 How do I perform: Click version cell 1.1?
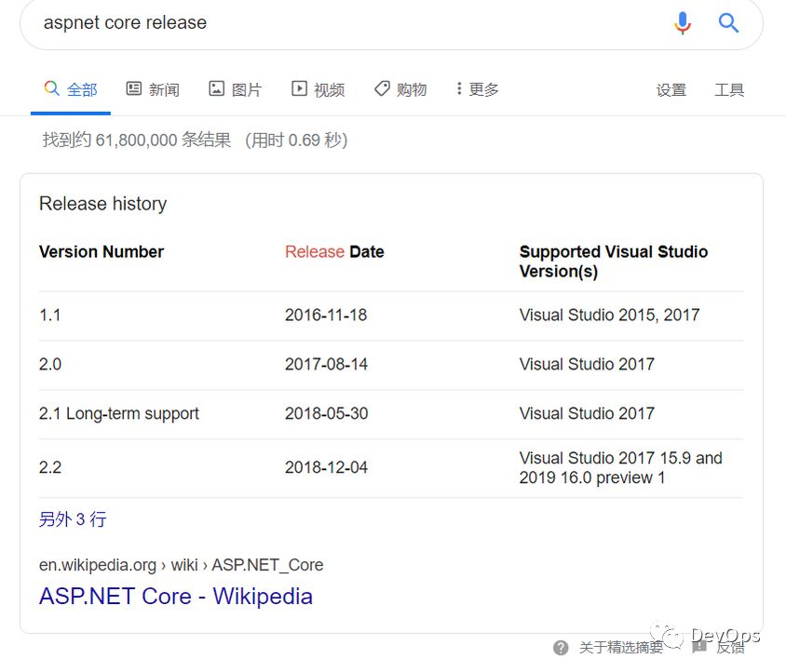[x=49, y=316]
